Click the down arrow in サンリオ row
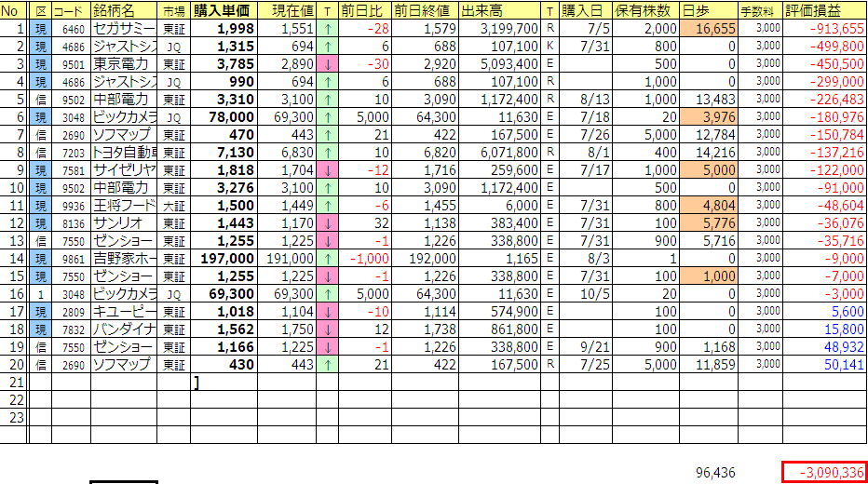 click(328, 223)
